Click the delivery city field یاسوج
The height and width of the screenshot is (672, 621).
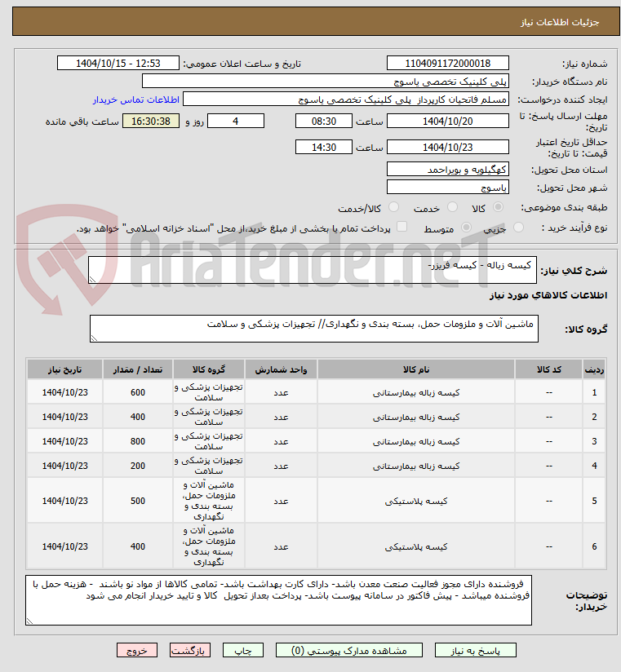pos(448,188)
